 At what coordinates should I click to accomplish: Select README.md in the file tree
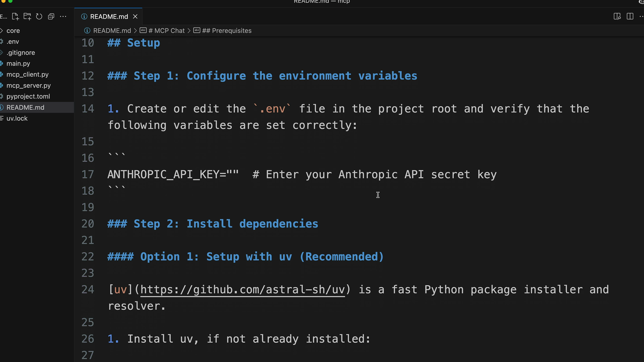[x=37, y=107]
